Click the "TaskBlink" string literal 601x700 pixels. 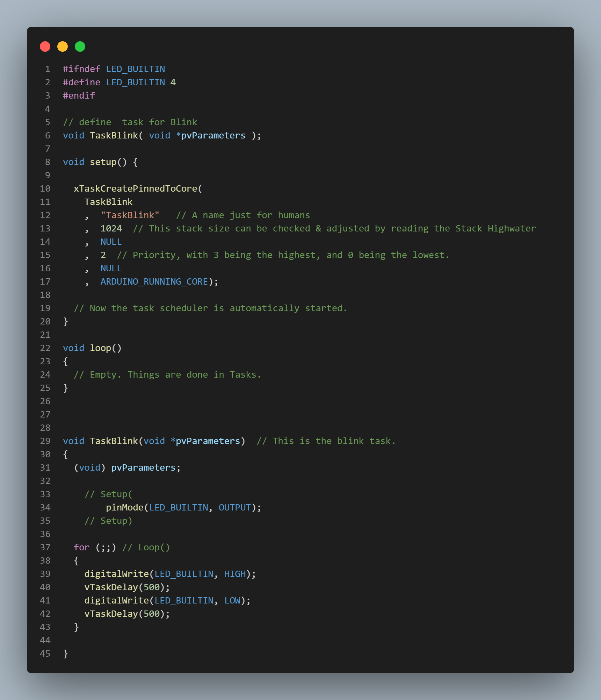pos(130,215)
